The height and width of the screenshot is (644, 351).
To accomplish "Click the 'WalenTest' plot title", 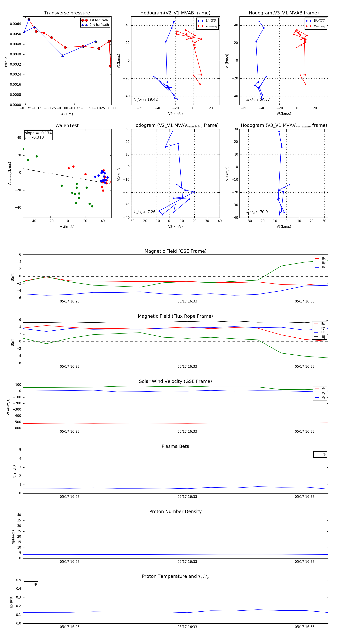I will (67, 125).
